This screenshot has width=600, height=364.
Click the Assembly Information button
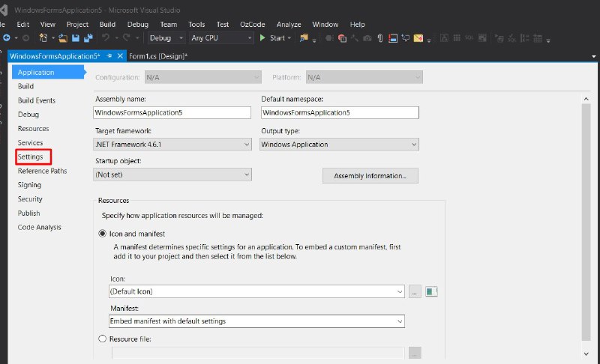click(370, 176)
